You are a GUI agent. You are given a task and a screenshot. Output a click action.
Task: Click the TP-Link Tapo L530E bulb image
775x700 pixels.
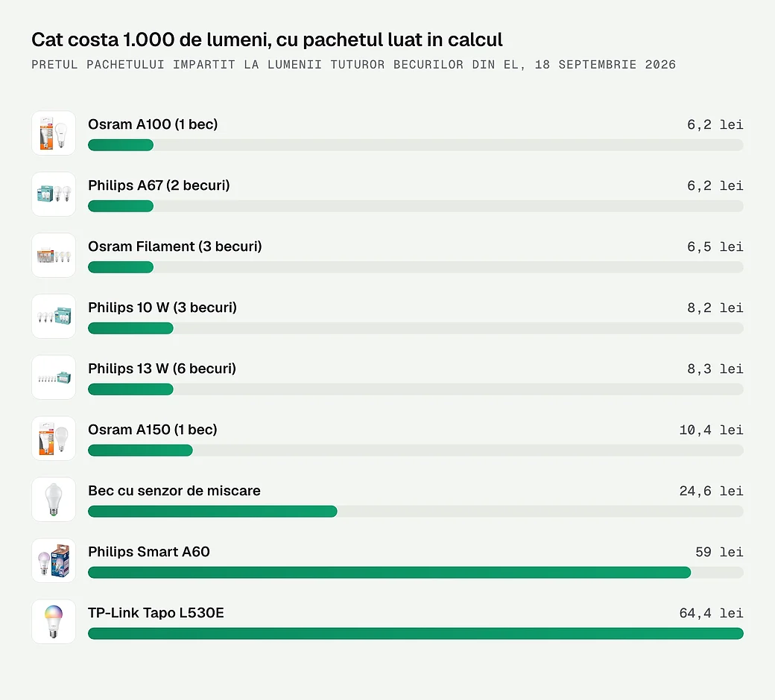click(54, 622)
